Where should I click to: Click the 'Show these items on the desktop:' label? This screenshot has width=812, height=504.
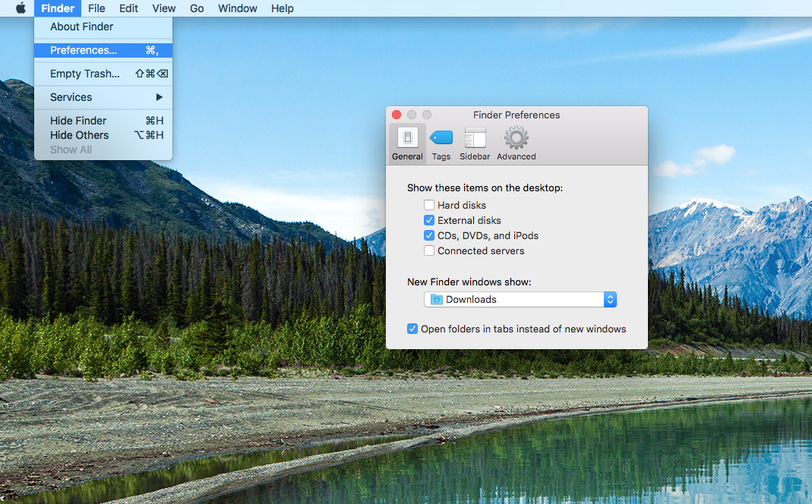coord(485,187)
